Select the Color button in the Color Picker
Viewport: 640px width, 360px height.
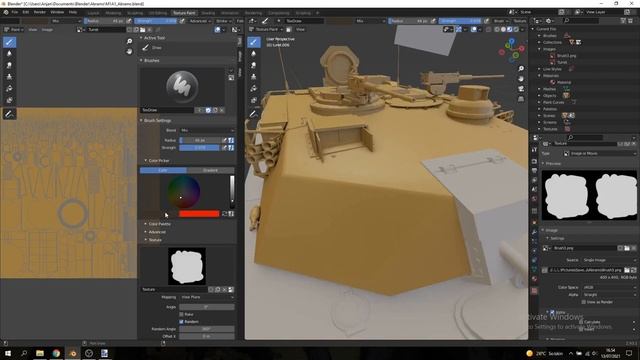tap(163, 170)
